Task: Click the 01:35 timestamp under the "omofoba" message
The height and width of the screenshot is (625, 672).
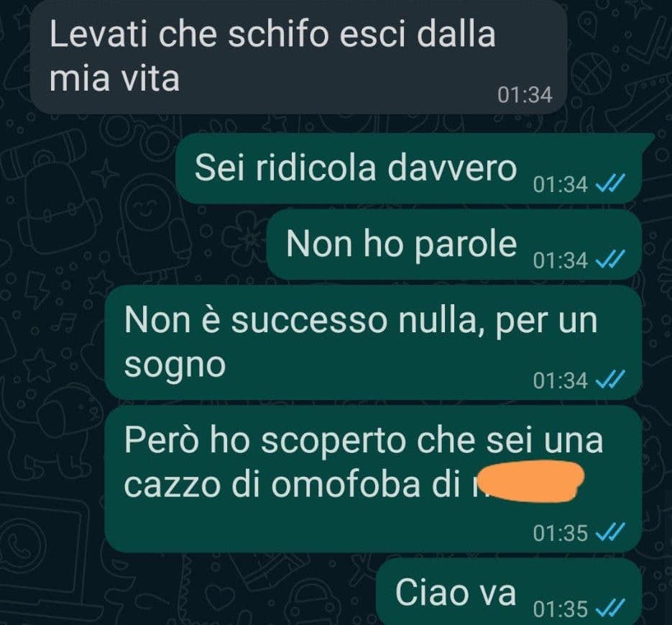Action: pos(560,533)
